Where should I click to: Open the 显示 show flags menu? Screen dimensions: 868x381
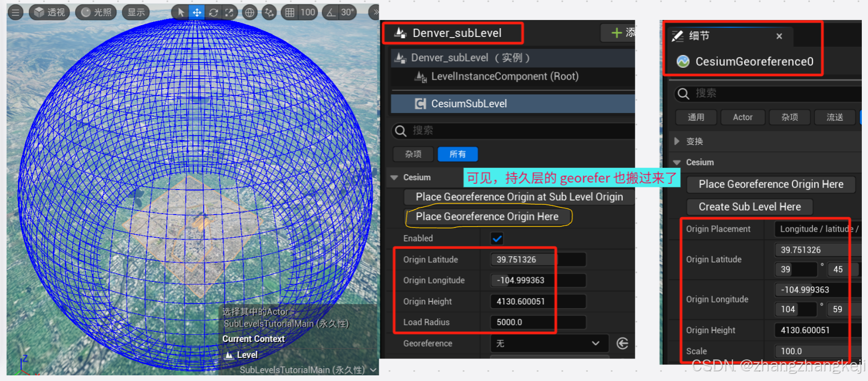tap(136, 12)
